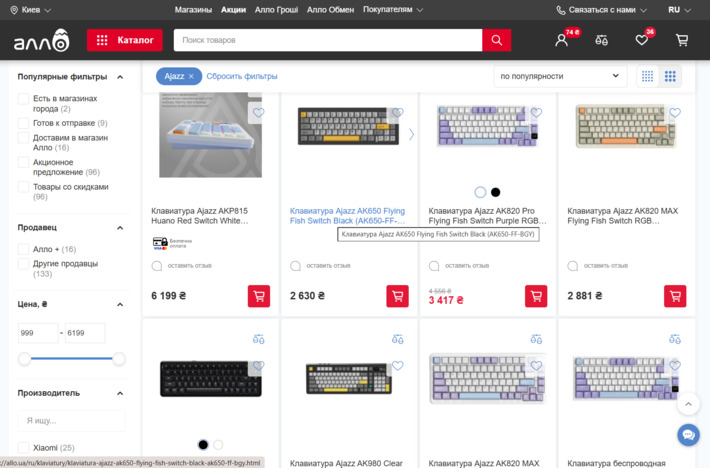Image resolution: width=710 pixels, height=468 pixels.
Task: Enable 'Товары со скидками' filter checkbox
Action: click(24, 187)
